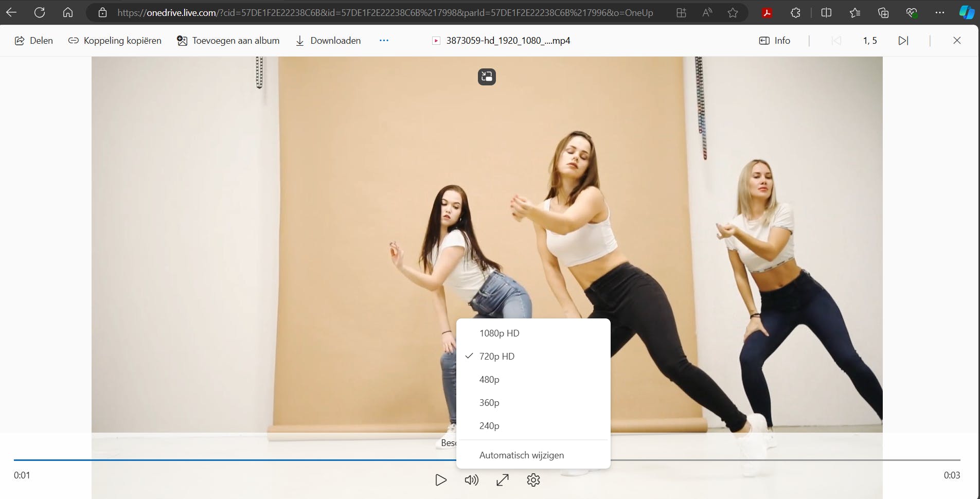This screenshot has width=980, height=499.
Task: Reload the OneDrive page
Action: coord(40,13)
